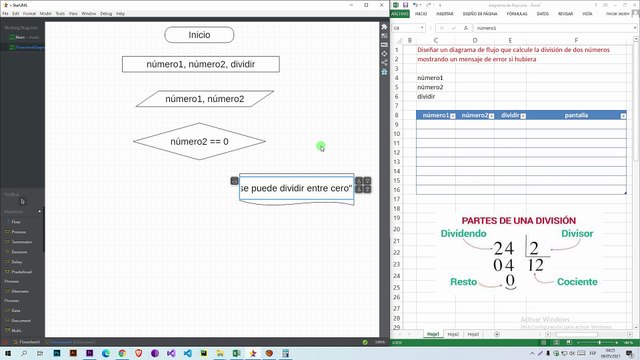Screen dimensions: 640x360
Task: Pick the Document shape in the toolbox
Action: coord(18,321)
